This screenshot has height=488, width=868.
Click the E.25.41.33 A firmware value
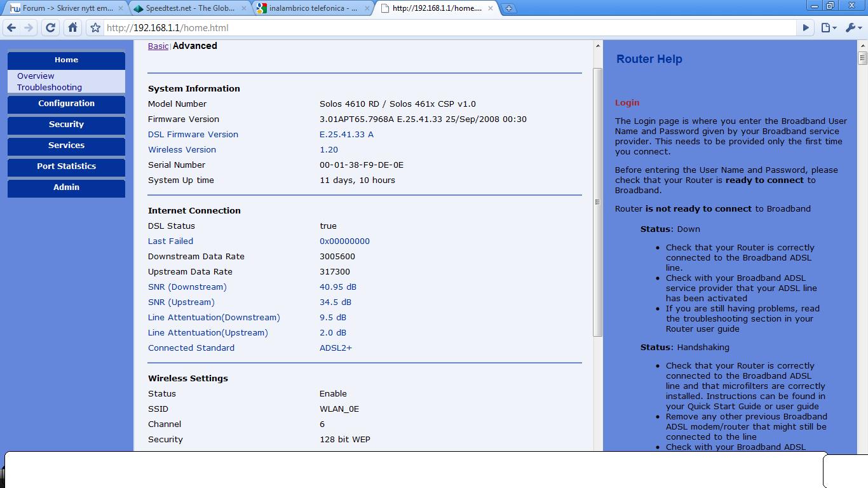[346, 134]
